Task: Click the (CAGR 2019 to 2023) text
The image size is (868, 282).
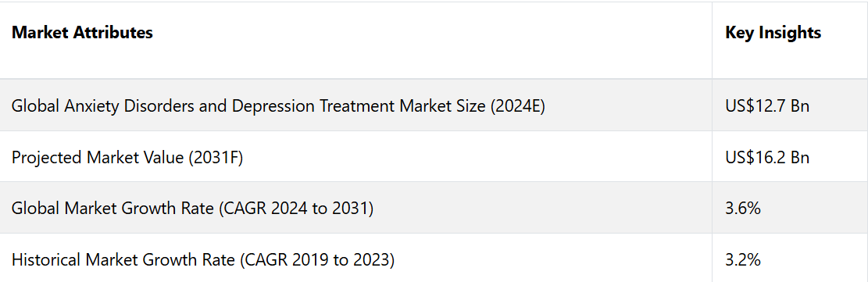Action: tap(317, 259)
